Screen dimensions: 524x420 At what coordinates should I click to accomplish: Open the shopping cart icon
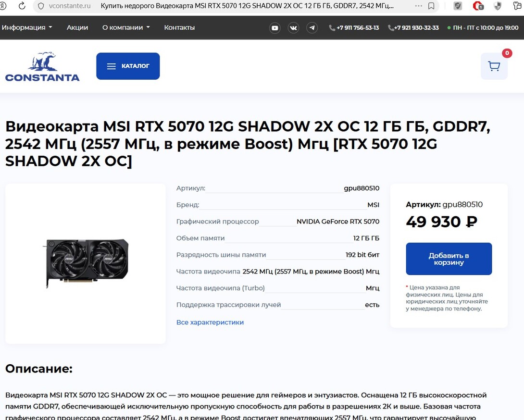tap(494, 66)
